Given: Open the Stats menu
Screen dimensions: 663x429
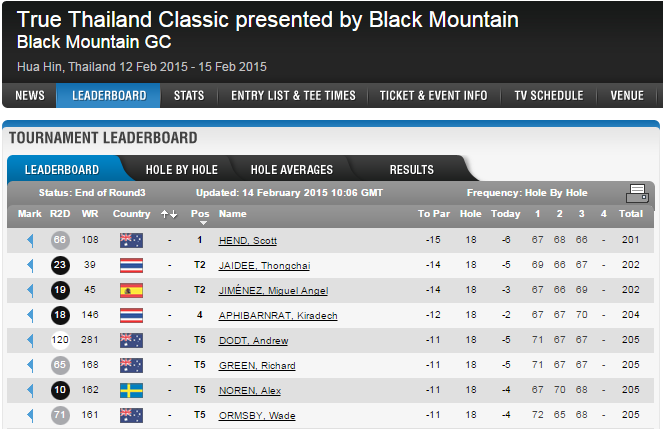Looking at the screenshot, I should (189, 96).
